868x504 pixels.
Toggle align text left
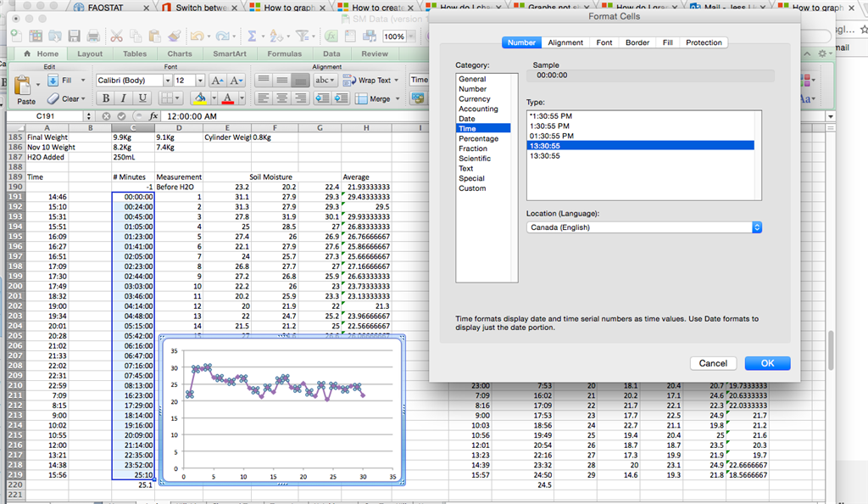264,98
